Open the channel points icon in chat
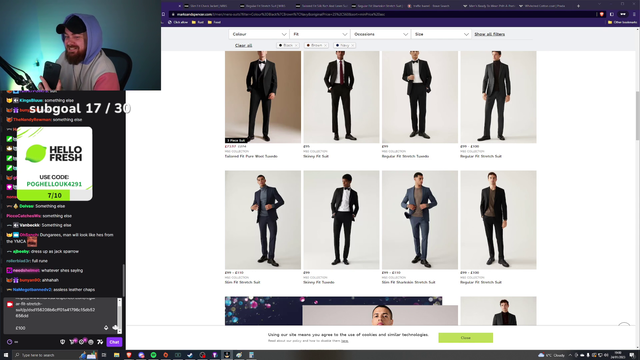Viewport: 640px width, 360px height. click(x=9, y=342)
